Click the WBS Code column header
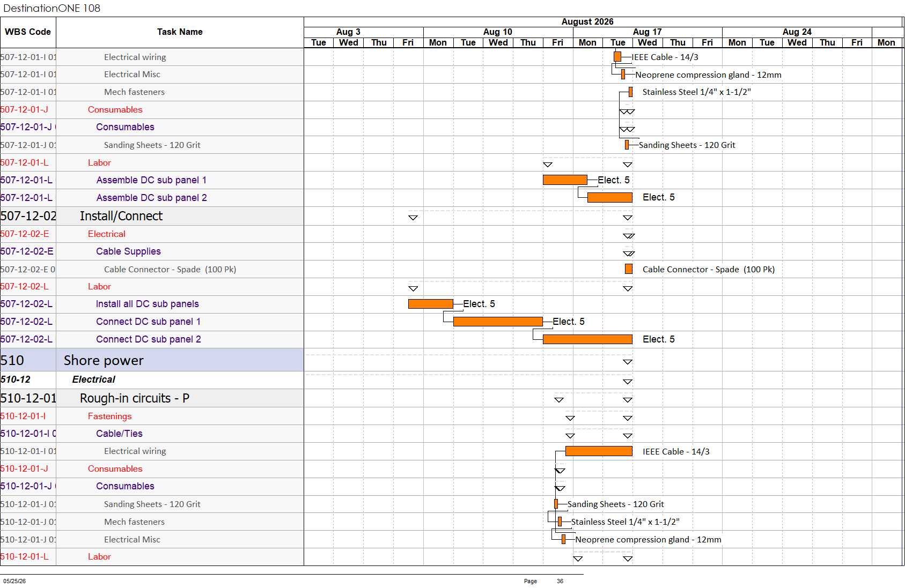905x588 pixels. [x=28, y=32]
